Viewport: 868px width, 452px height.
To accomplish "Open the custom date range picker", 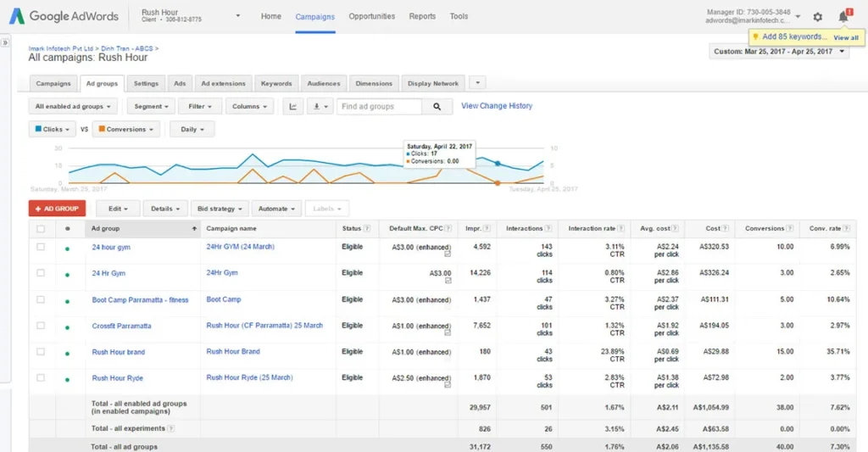I will (778, 52).
